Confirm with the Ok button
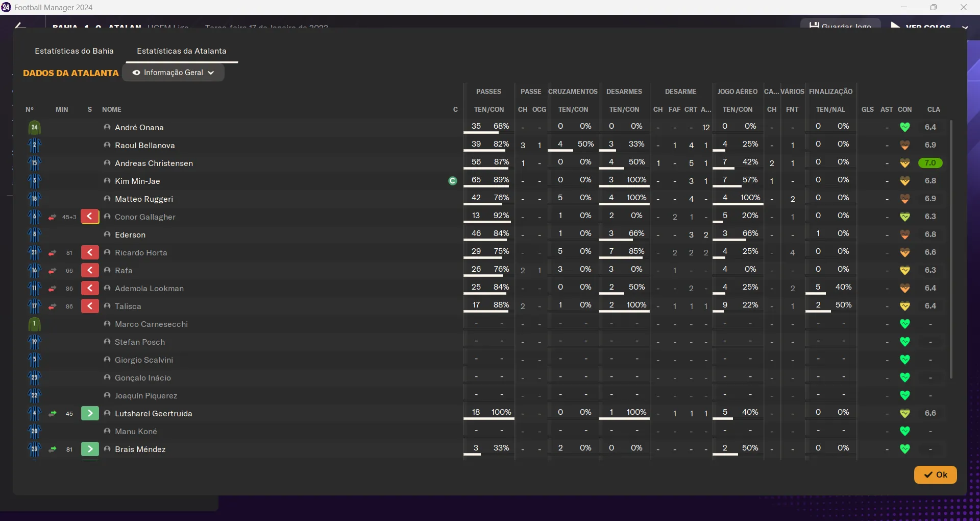 (936, 475)
